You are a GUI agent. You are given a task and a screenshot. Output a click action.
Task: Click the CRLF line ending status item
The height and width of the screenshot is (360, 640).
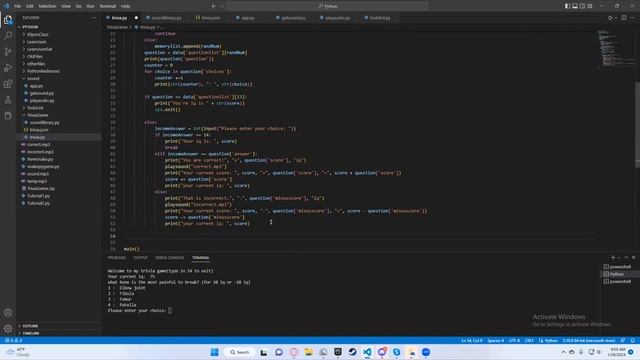529,340
